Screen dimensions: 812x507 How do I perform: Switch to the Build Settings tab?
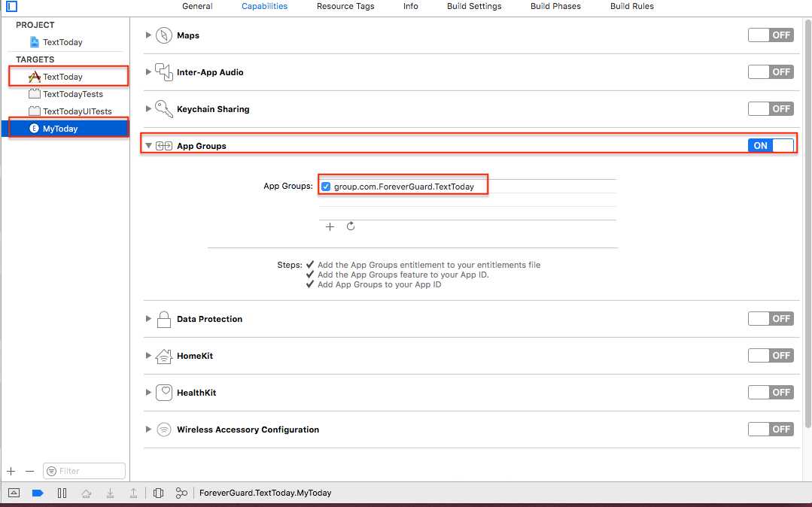474,6
